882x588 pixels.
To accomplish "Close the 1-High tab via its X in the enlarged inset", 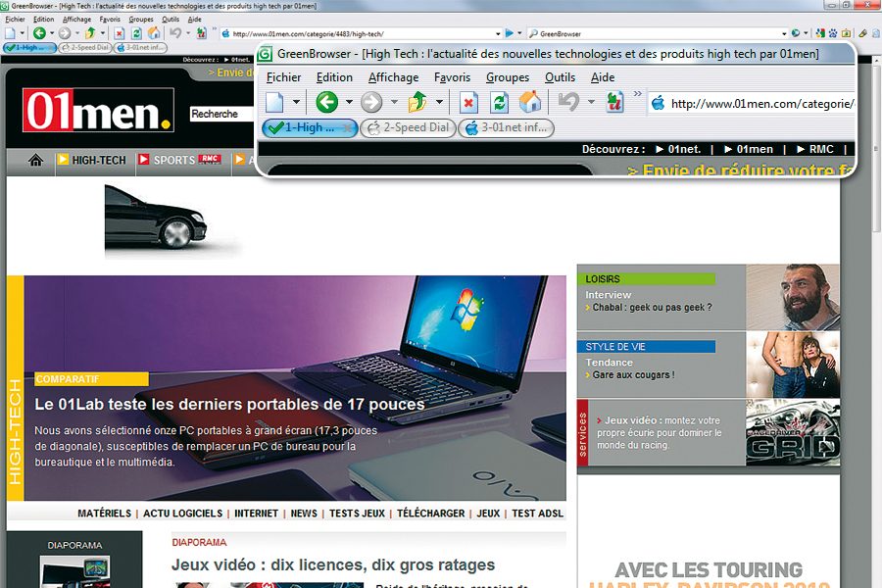I will tap(348, 128).
